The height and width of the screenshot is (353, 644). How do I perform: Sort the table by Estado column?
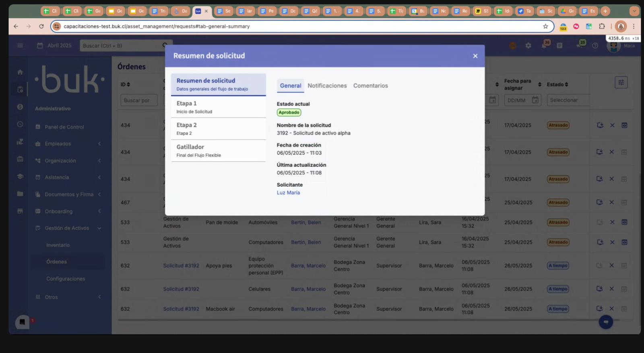(557, 85)
